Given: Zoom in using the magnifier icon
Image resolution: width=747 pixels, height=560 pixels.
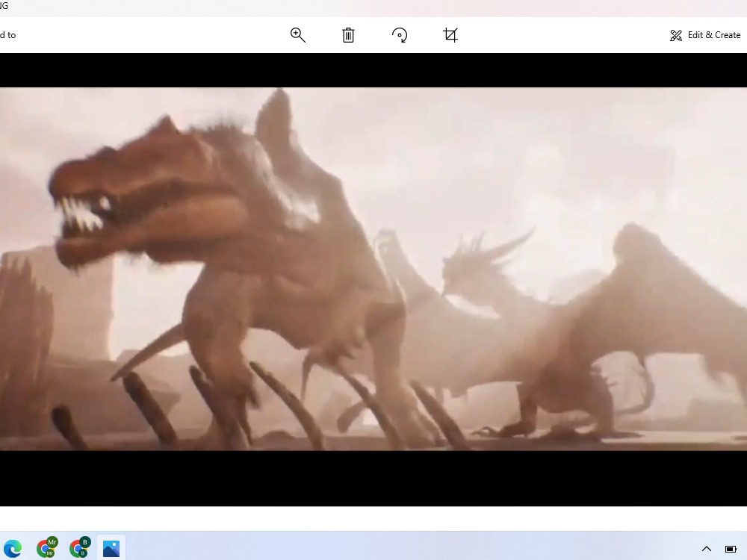Looking at the screenshot, I should tap(298, 35).
